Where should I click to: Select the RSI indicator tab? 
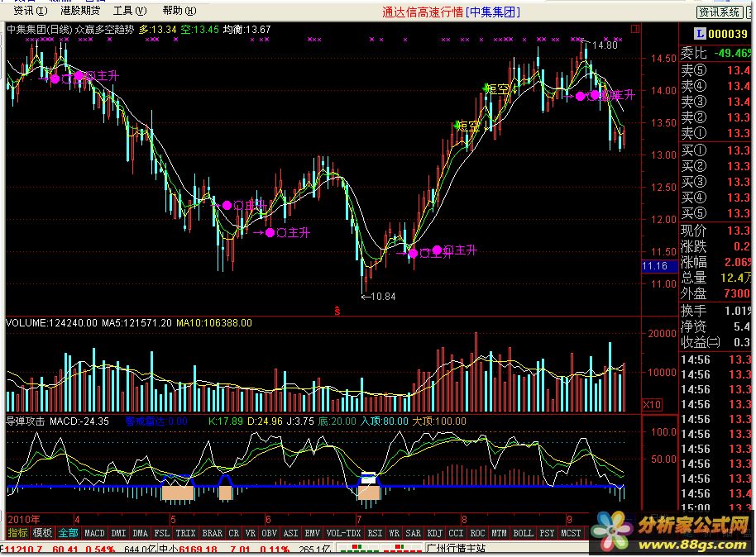click(376, 533)
